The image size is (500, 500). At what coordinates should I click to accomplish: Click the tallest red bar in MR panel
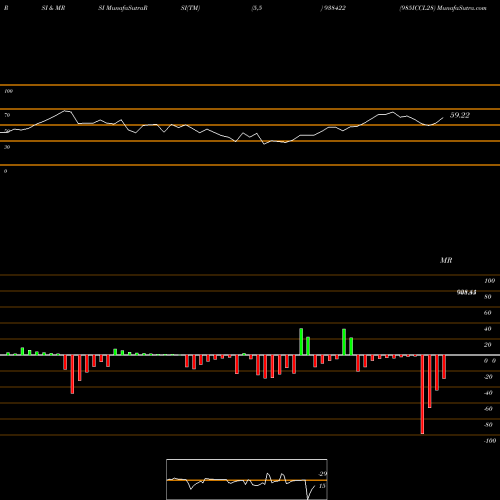click(x=422, y=394)
